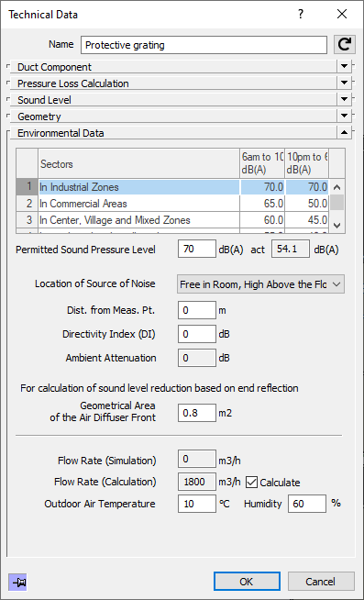The width and height of the screenshot is (364, 600).
Task: Open Location of Source of Noise dropdown
Action: (260, 284)
